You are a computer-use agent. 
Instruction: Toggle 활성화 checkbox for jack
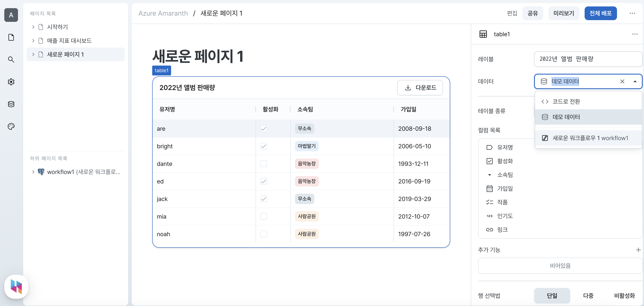click(263, 199)
